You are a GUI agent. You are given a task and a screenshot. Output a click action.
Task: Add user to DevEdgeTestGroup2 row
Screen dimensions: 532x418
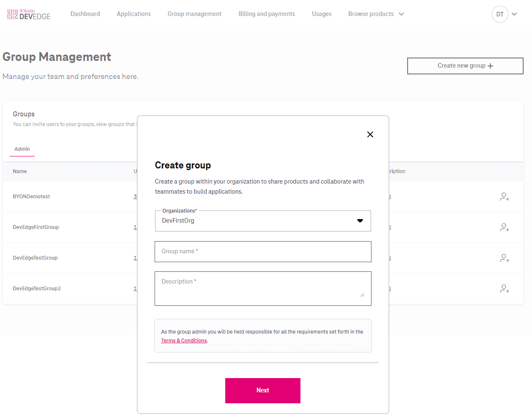[x=504, y=289]
